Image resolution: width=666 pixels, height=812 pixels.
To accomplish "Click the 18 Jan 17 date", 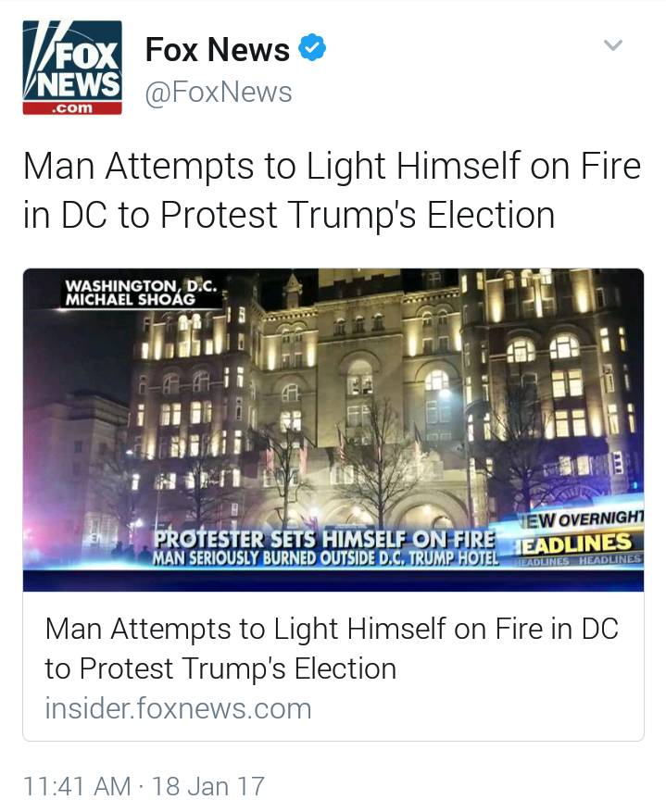I will 208,786.
